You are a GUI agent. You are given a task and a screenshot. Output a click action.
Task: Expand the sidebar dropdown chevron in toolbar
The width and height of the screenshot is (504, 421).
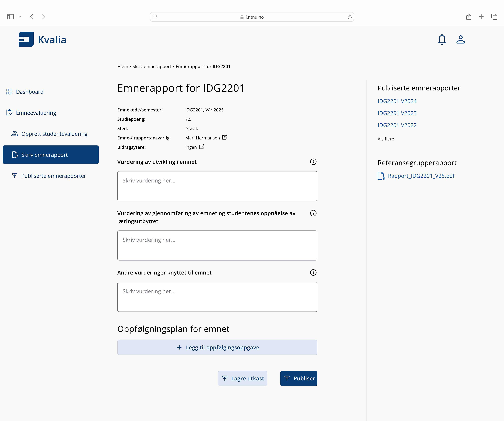(x=20, y=17)
